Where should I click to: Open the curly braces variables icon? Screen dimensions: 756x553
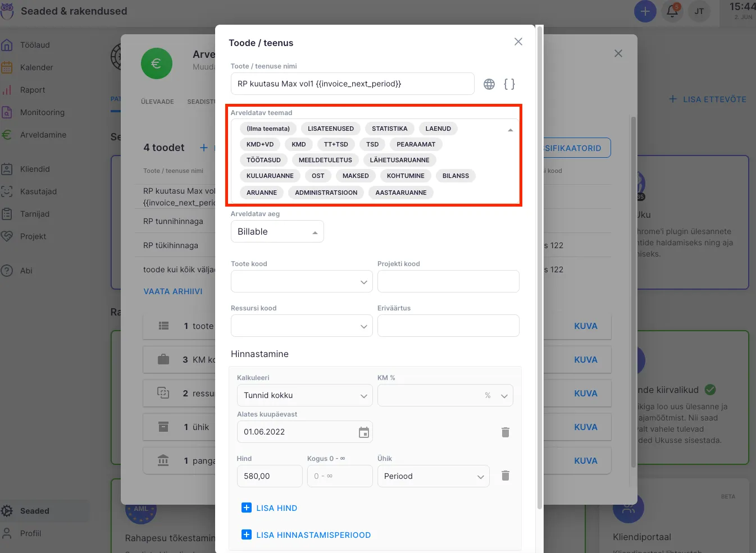[509, 84]
